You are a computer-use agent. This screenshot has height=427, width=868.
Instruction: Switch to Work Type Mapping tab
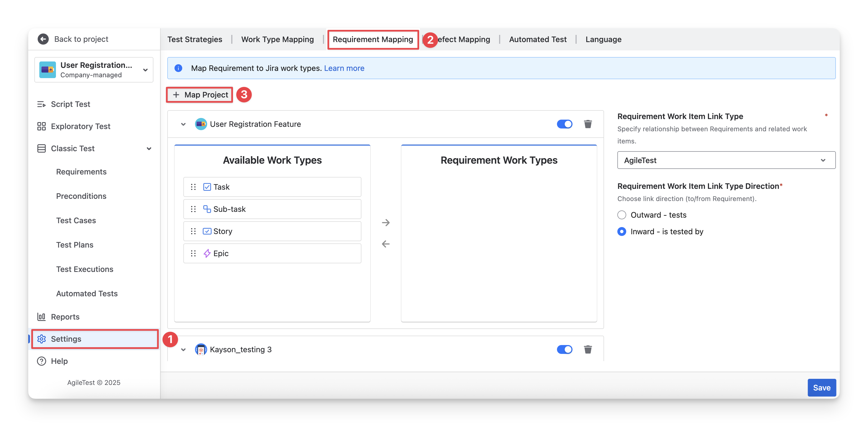277,39
